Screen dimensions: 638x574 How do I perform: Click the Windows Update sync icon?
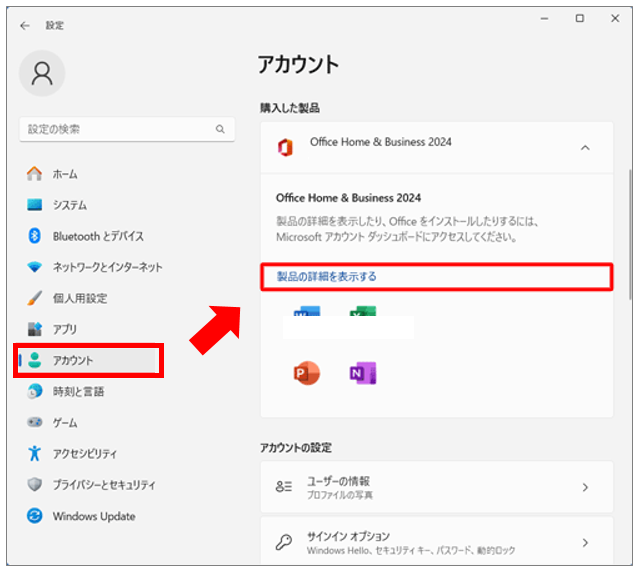[34, 516]
